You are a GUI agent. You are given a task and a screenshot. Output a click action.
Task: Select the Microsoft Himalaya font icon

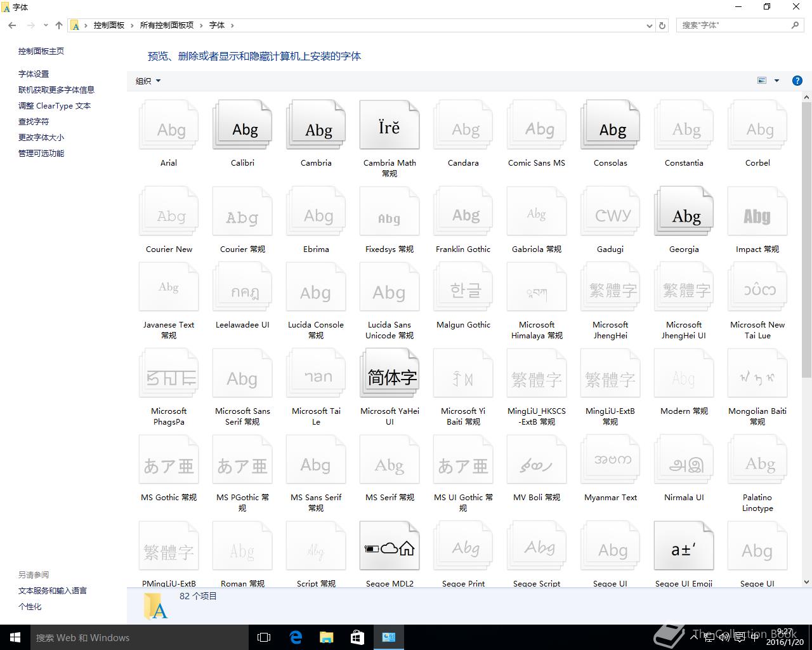[x=537, y=287]
